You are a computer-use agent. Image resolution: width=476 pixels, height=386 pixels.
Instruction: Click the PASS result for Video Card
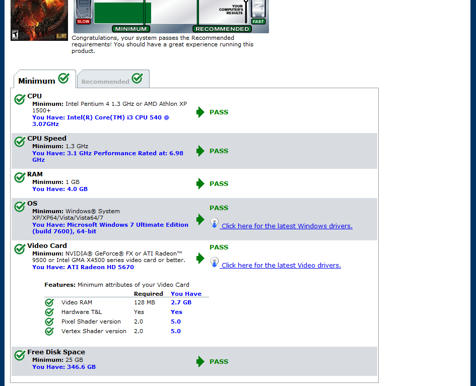(219, 247)
